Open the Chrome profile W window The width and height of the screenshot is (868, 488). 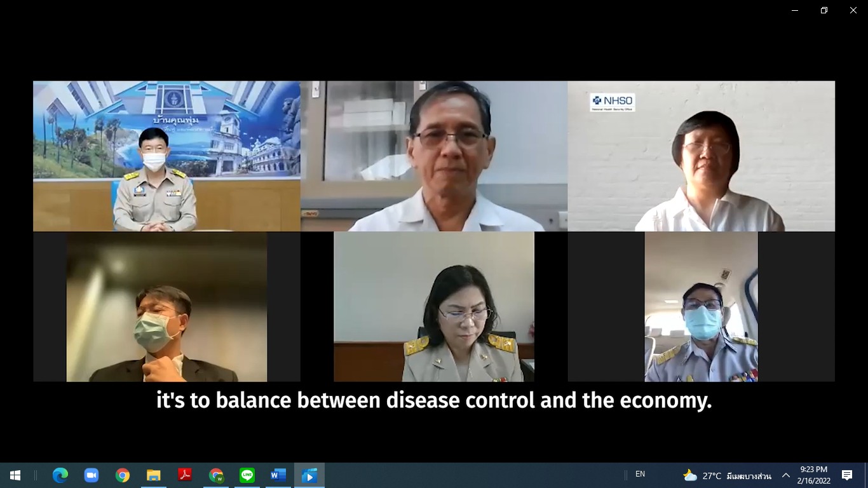coord(216,475)
